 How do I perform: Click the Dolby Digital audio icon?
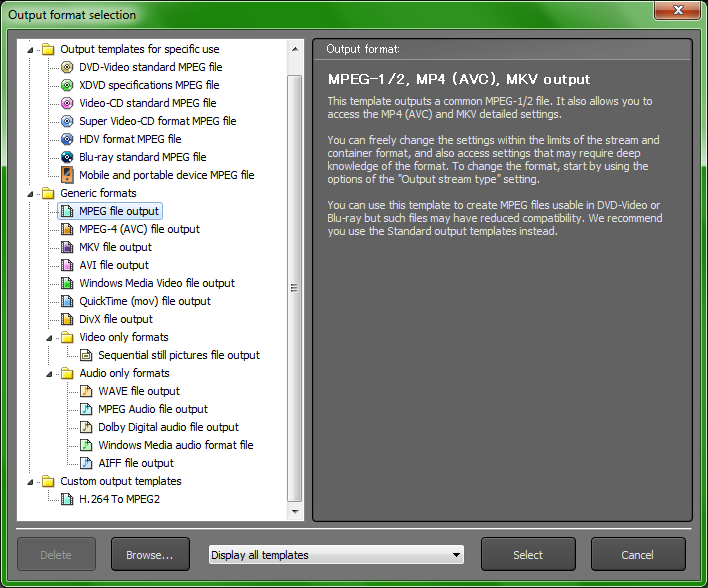pos(86,427)
